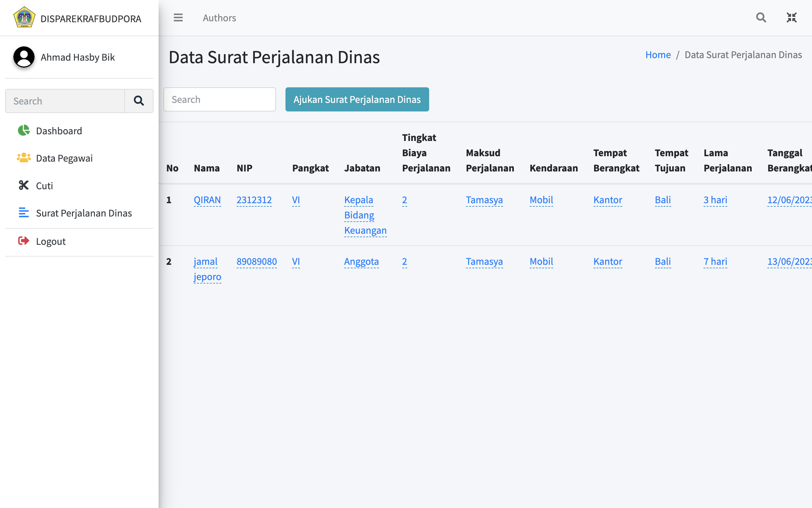Toggle the hamburger sidebar menu icon
The image size is (812, 508).
pos(178,17)
